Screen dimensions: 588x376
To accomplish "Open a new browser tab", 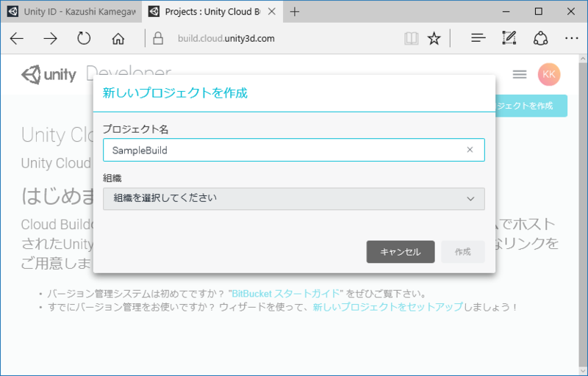I will [x=295, y=12].
